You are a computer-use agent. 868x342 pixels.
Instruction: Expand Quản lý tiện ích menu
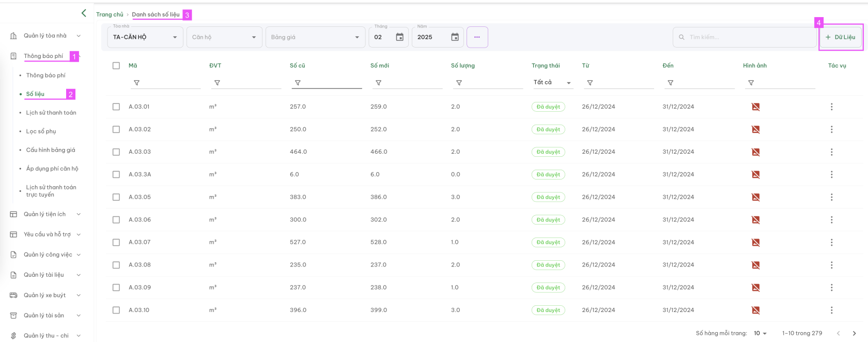45,214
